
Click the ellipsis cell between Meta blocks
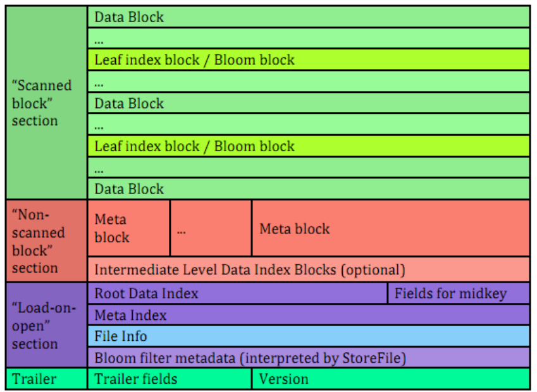coord(211,228)
